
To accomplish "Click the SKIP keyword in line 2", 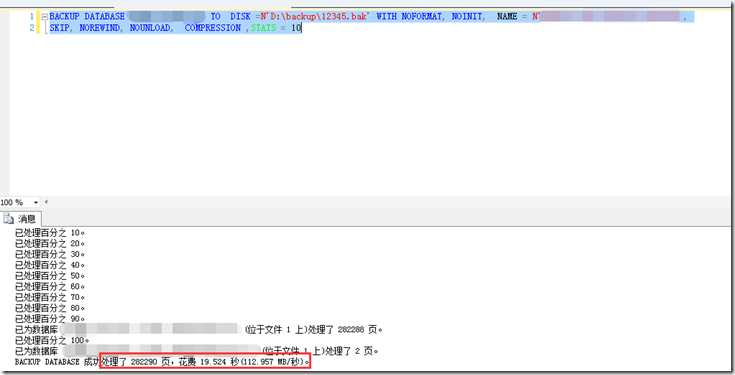I will pyautogui.click(x=59, y=28).
